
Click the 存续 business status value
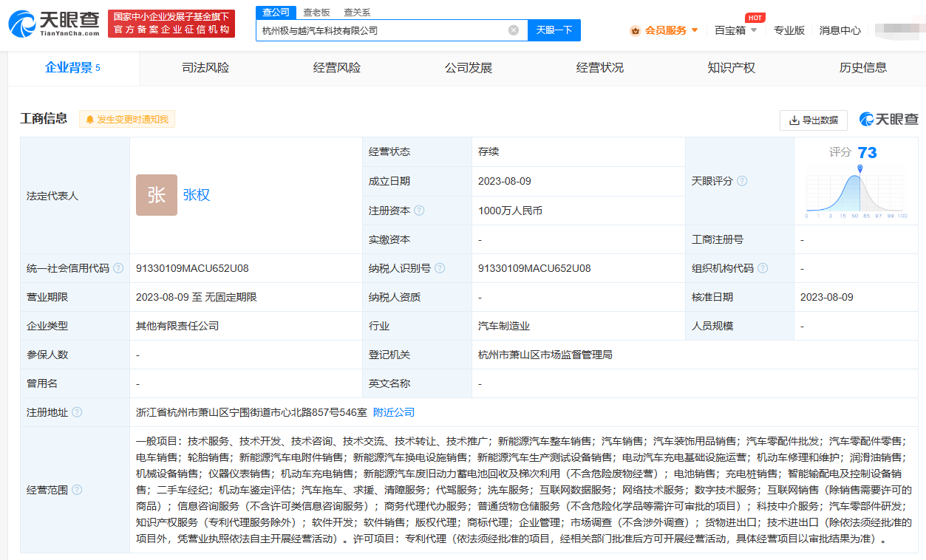(488, 151)
